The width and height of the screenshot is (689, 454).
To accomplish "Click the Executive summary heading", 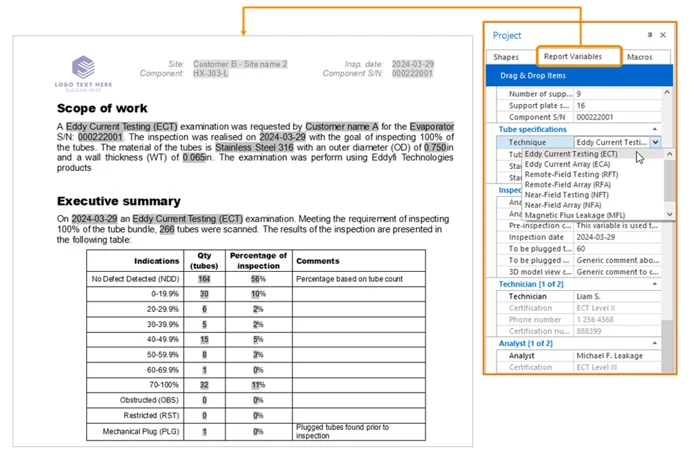I will (x=119, y=201).
